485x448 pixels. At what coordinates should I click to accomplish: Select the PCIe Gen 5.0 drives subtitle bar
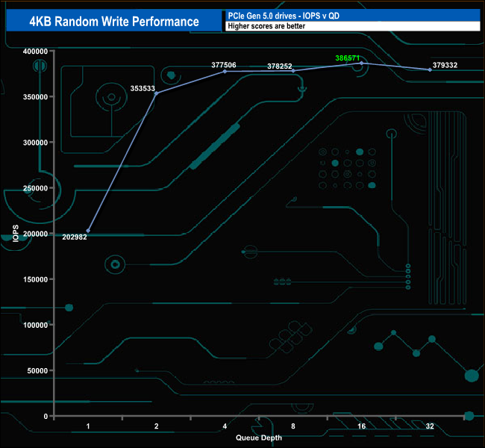coord(351,16)
